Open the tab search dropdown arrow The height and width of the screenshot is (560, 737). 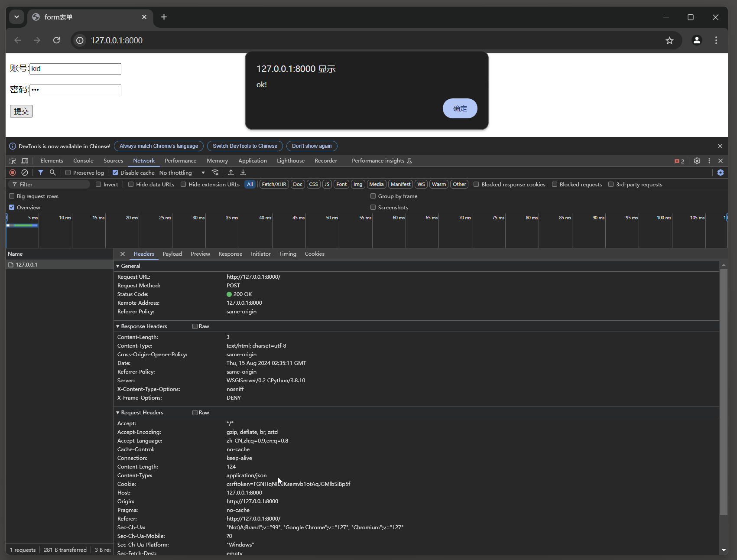pos(16,17)
